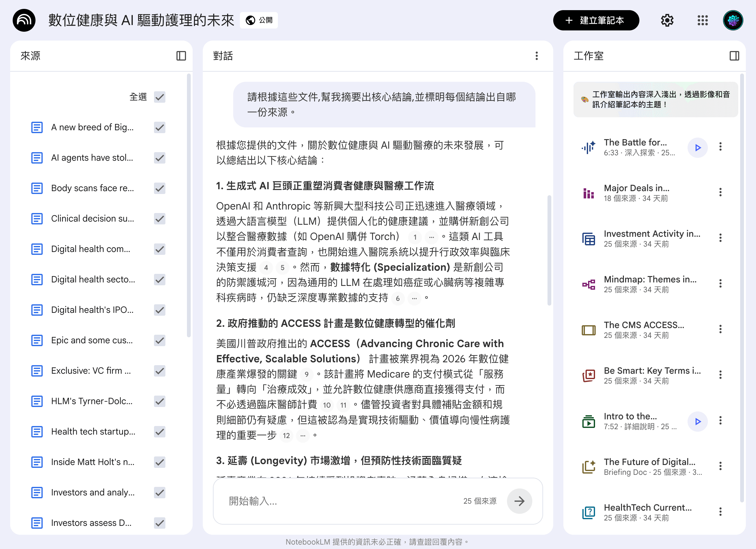Uncheck the Exclusive: VC firm source
This screenshot has height=549, width=756.
160,371
